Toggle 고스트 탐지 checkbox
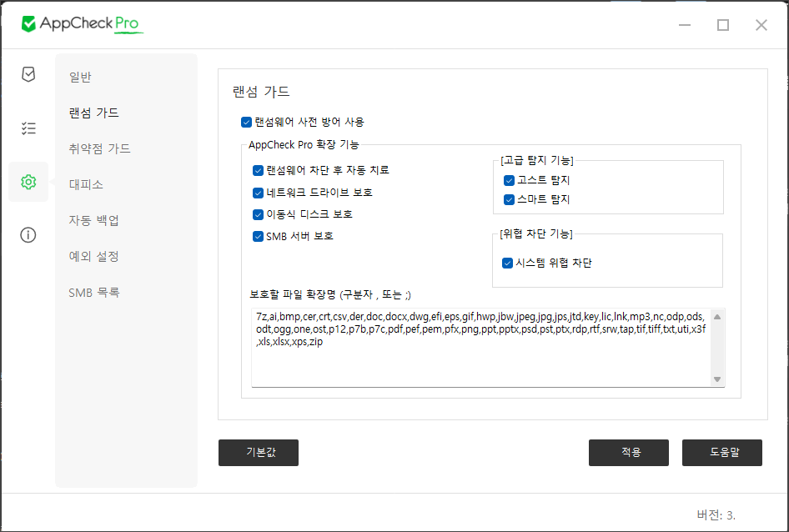 coord(509,180)
